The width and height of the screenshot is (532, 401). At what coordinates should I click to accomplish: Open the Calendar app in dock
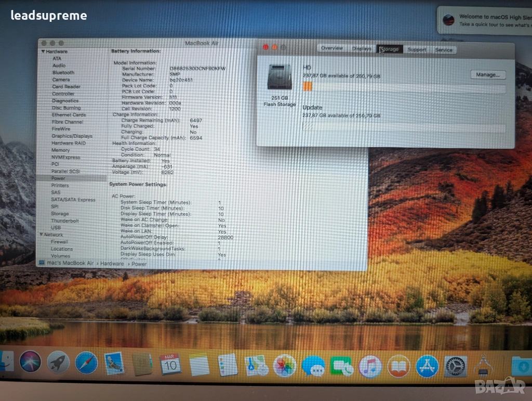pos(170,364)
